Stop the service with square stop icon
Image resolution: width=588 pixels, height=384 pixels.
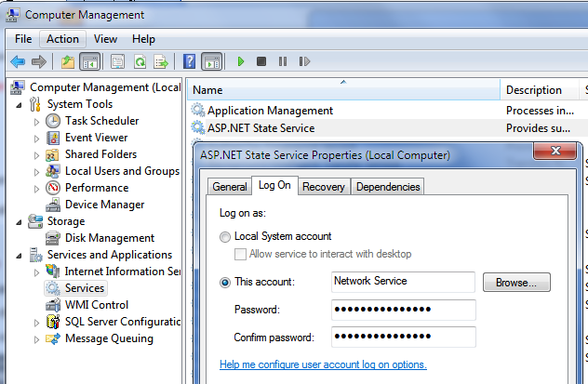[261, 61]
